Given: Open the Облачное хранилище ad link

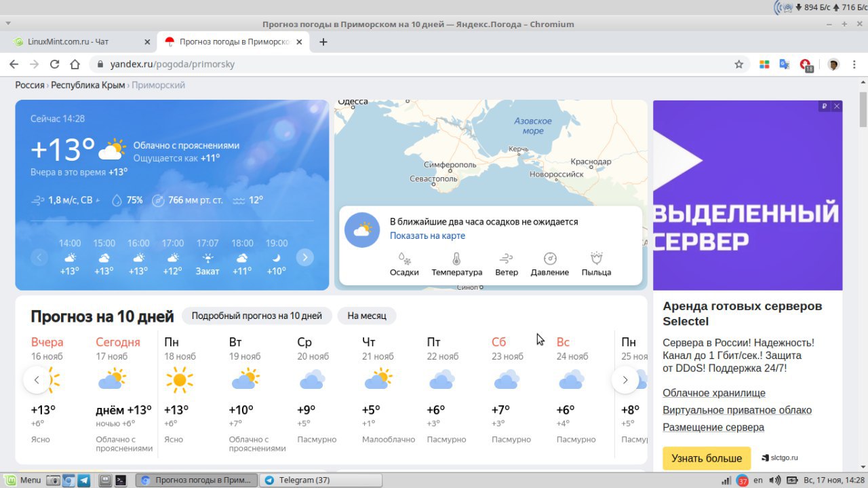Looking at the screenshot, I should pos(714,393).
